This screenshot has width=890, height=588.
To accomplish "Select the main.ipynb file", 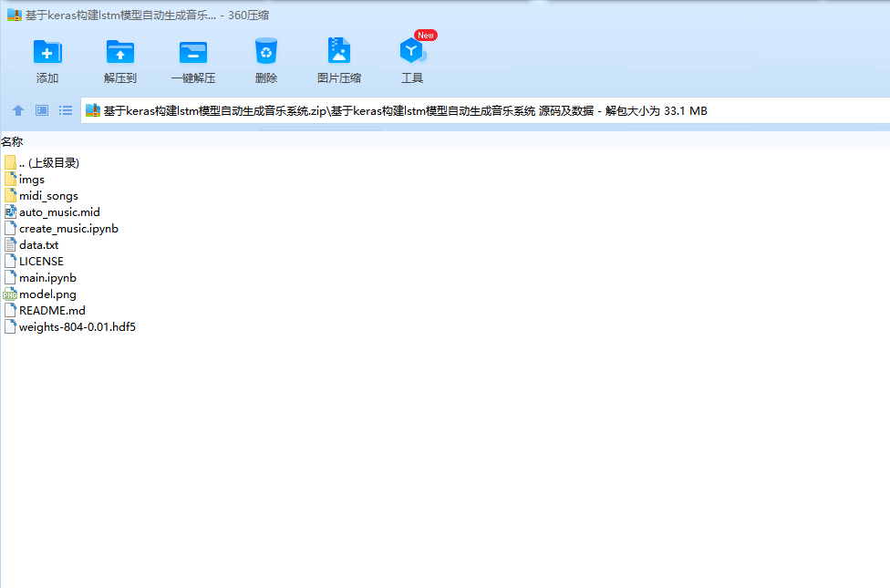I will coord(40,278).
